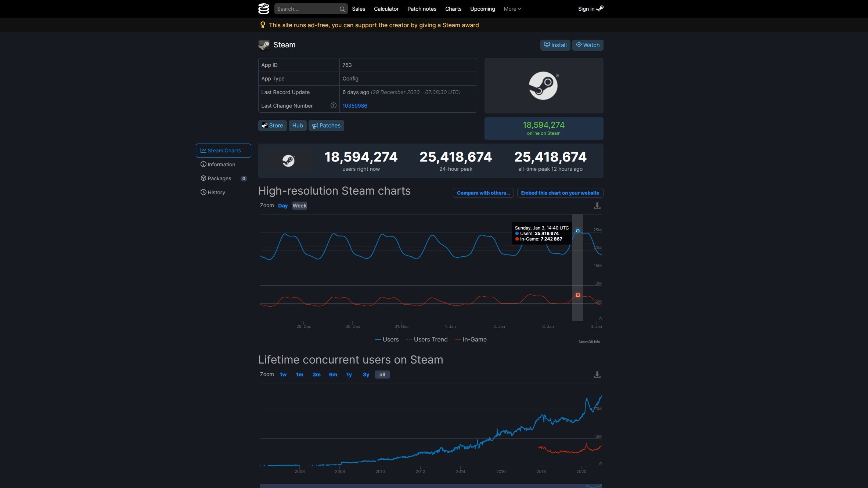Image resolution: width=868 pixels, height=488 pixels.
Task: Set lifetime chart zoom to 1y
Action: pyautogui.click(x=348, y=375)
